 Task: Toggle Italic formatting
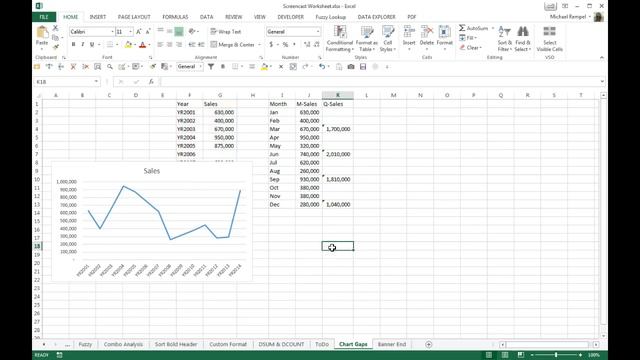[82, 44]
